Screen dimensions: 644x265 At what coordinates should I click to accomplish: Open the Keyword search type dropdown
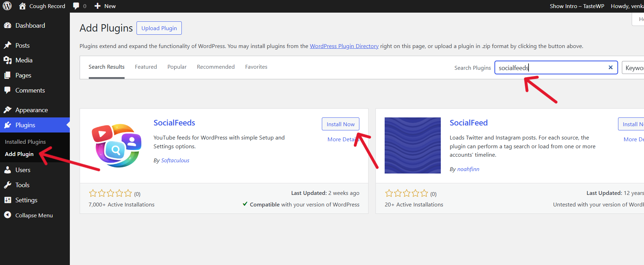(x=633, y=68)
